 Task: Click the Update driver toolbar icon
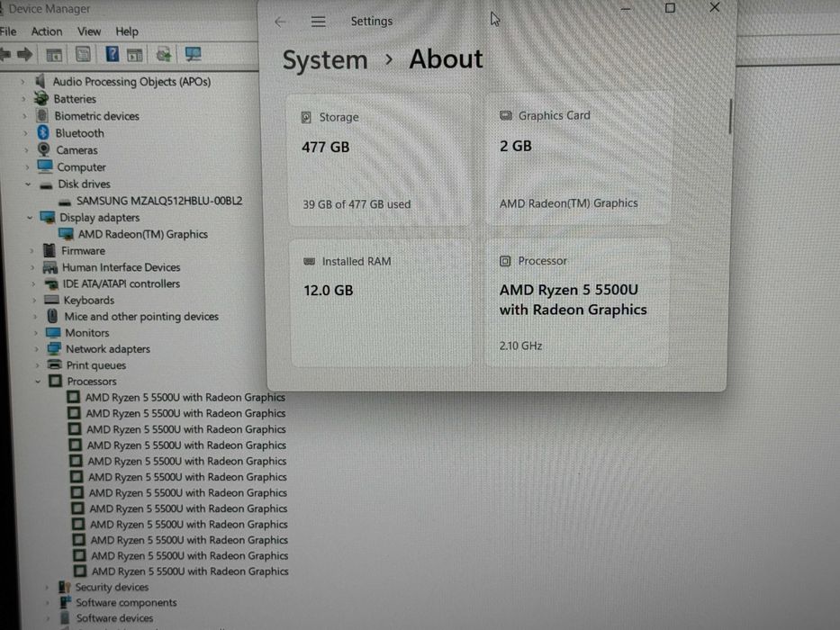point(163,54)
